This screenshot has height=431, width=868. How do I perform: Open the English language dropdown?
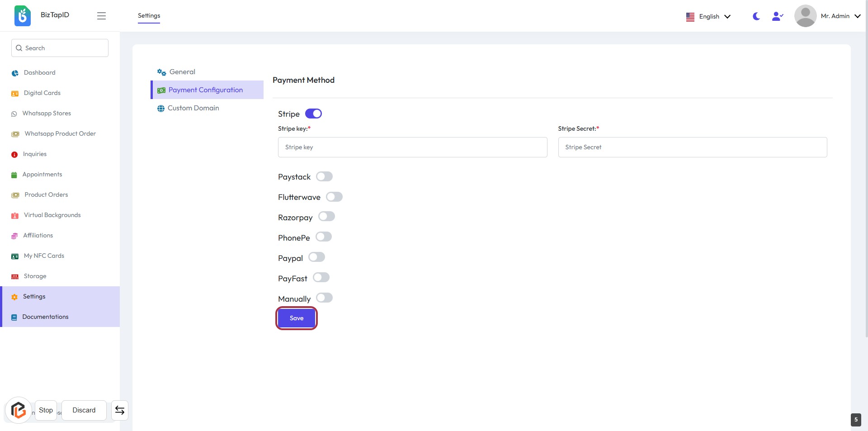coord(708,17)
